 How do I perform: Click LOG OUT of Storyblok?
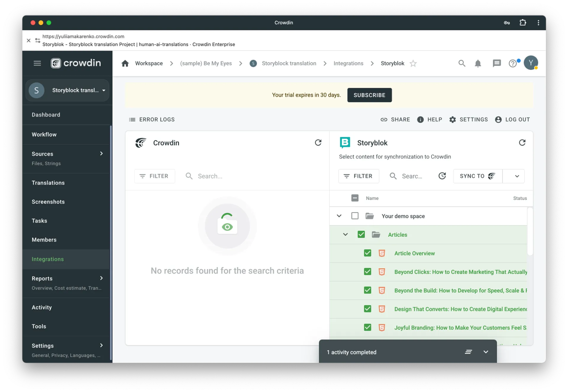pyautogui.click(x=512, y=120)
